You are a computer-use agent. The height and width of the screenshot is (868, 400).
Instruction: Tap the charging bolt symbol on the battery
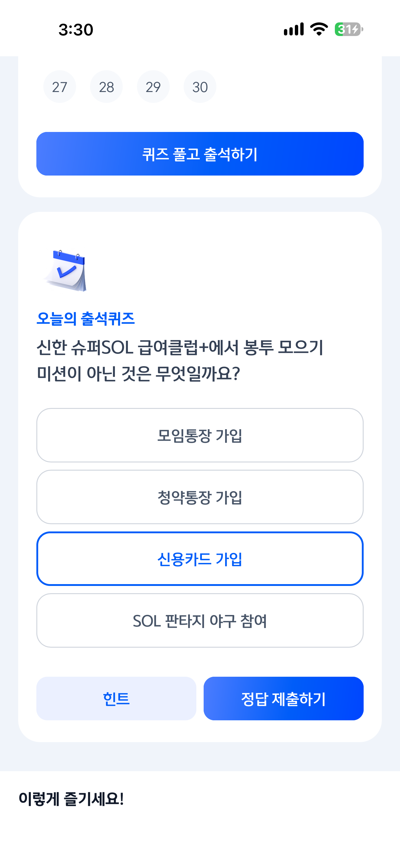point(355,29)
